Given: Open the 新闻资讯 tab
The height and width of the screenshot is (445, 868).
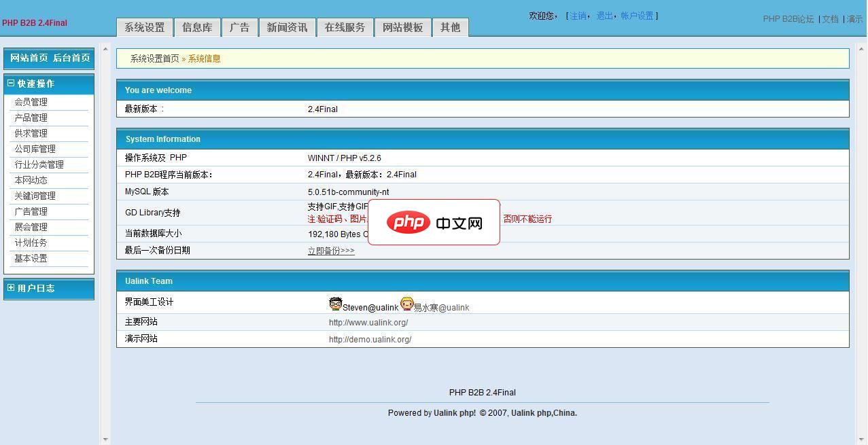Looking at the screenshot, I should coord(288,27).
